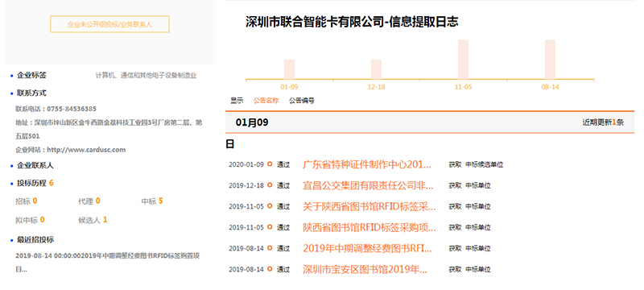Screen dimensions: 644x290
Task: Click the 企业未公开招投标/业务联系人 button
Action: click(109, 24)
